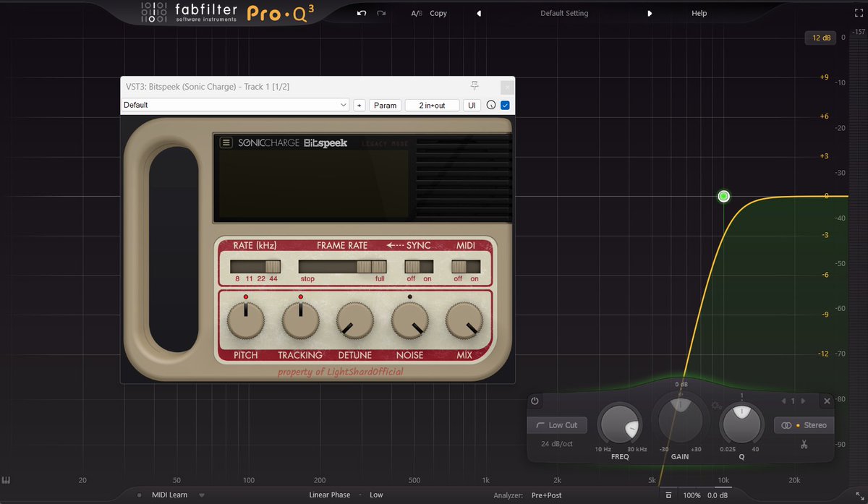This screenshot has height=504, width=868.
Task: Open the 12 dB display range selector
Action: 821,38
